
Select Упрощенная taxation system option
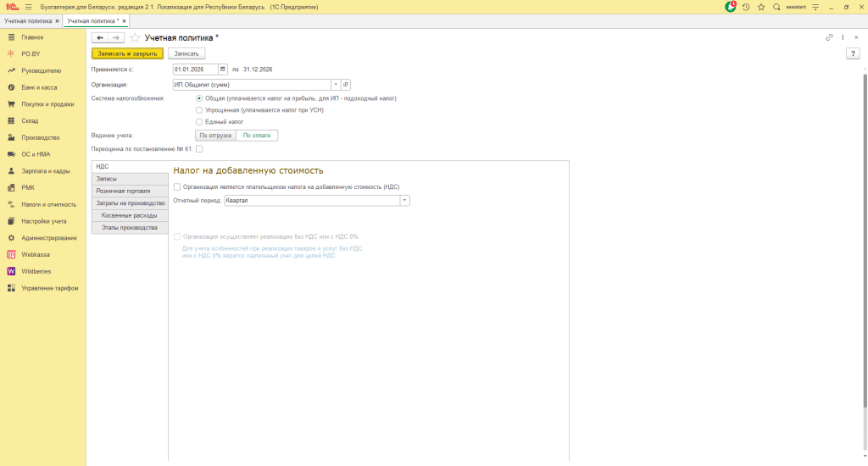coord(199,110)
